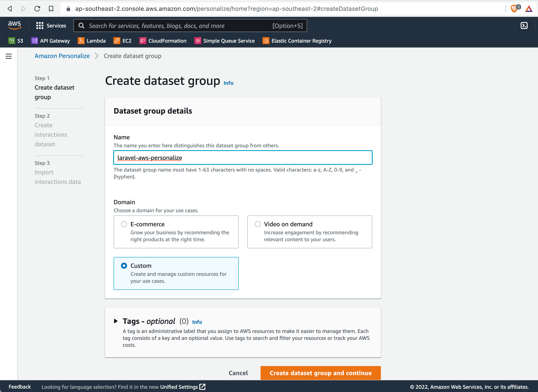Click the Feedback link in footer
Screen dimensions: 538x392
20,387
